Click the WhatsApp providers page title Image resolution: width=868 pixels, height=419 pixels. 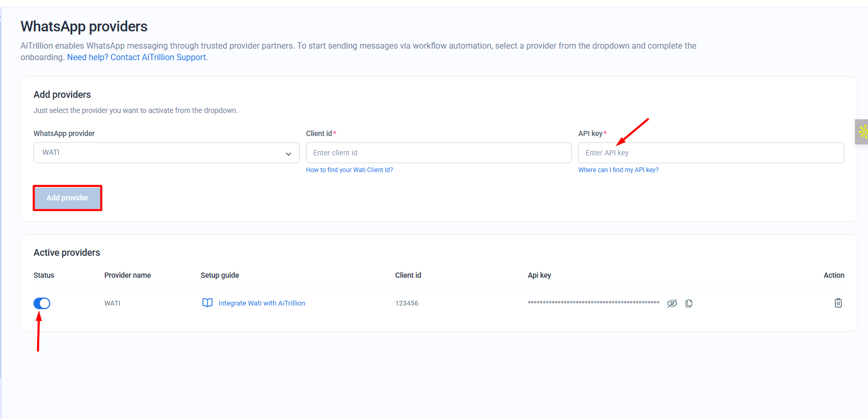[x=84, y=27]
